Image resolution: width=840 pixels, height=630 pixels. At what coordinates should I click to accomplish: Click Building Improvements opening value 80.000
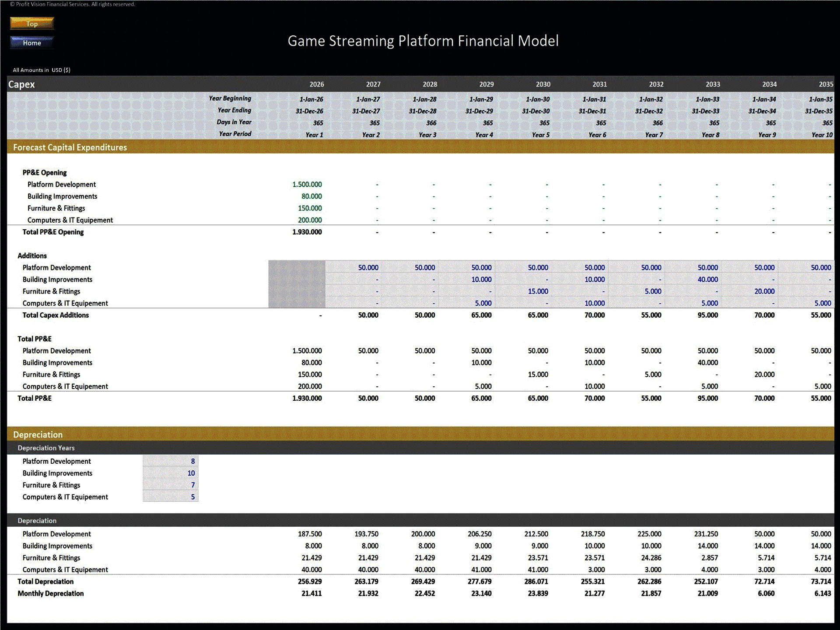[311, 196]
